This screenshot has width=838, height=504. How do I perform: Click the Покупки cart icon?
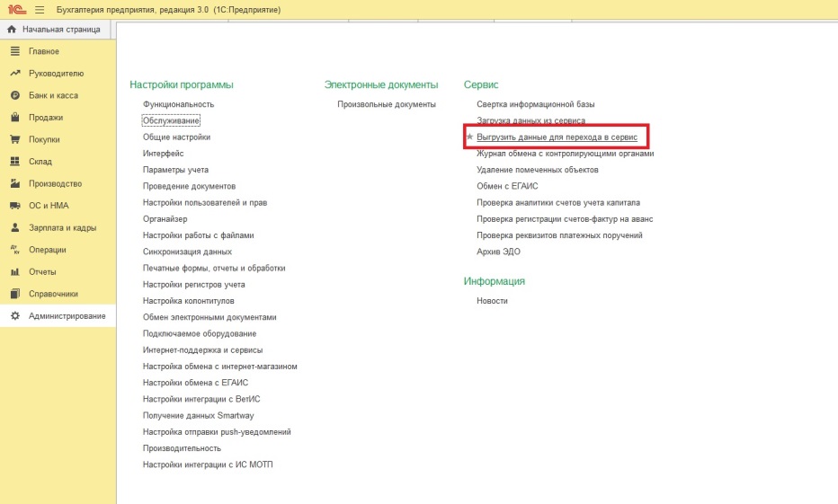(x=15, y=139)
